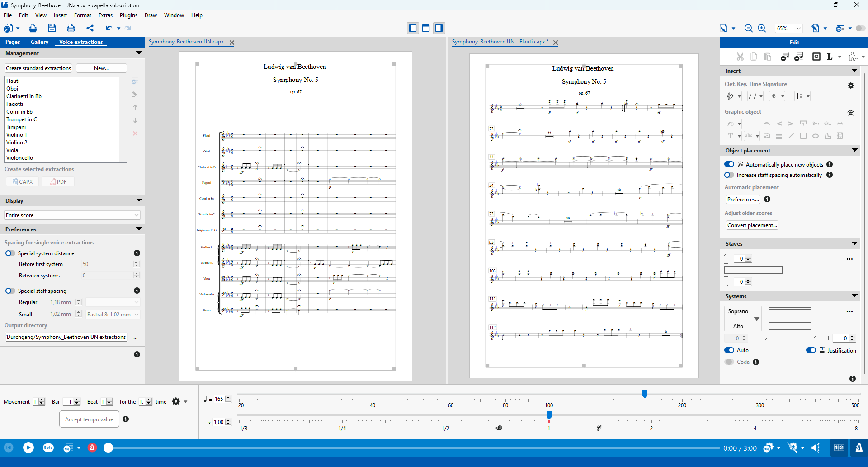Open the Plugins menu
This screenshot has width=868, height=467.
coord(128,15)
